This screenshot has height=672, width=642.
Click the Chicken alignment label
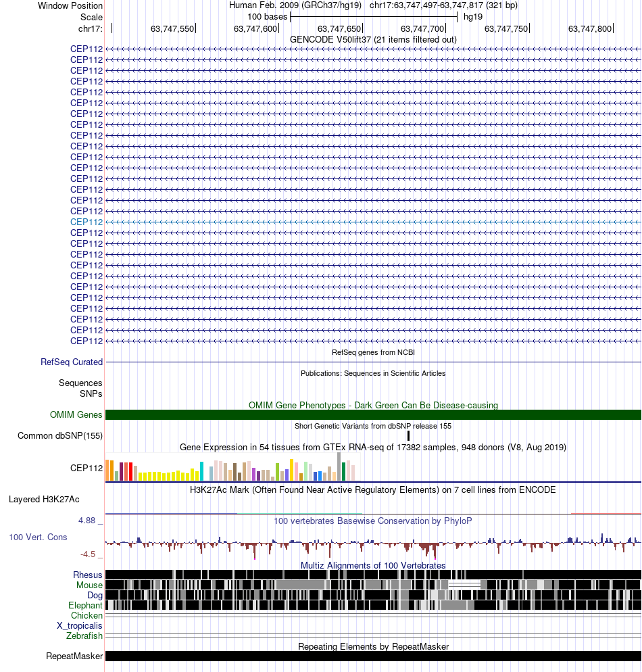87,616
